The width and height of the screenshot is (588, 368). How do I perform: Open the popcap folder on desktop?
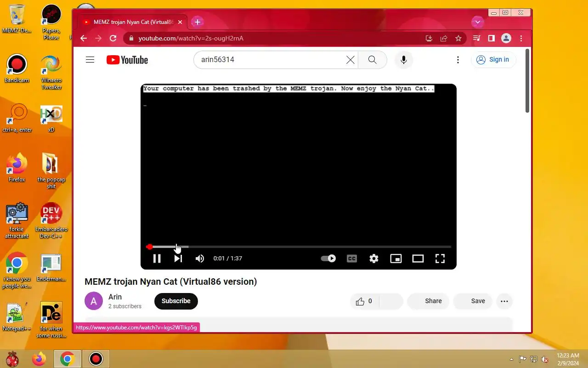(51, 171)
